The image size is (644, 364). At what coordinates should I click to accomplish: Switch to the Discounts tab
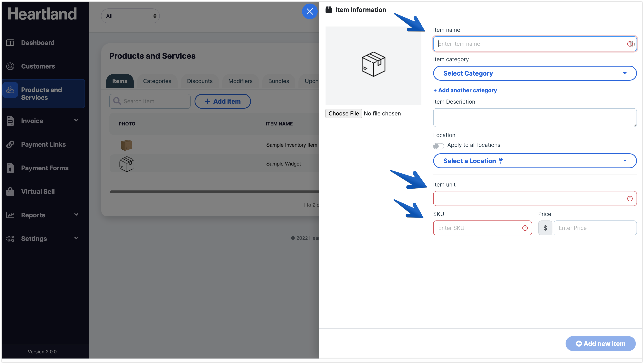click(x=199, y=81)
